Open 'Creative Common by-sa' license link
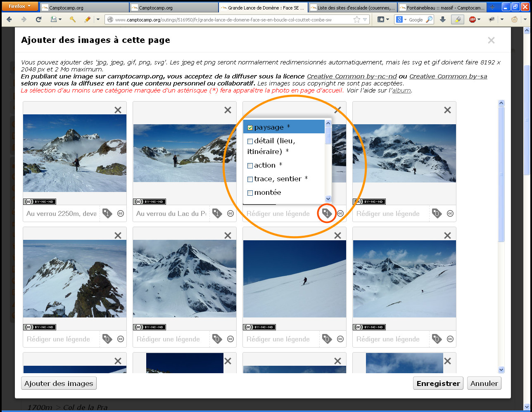Viewport: 532px width, 412px height. (448, 76)
